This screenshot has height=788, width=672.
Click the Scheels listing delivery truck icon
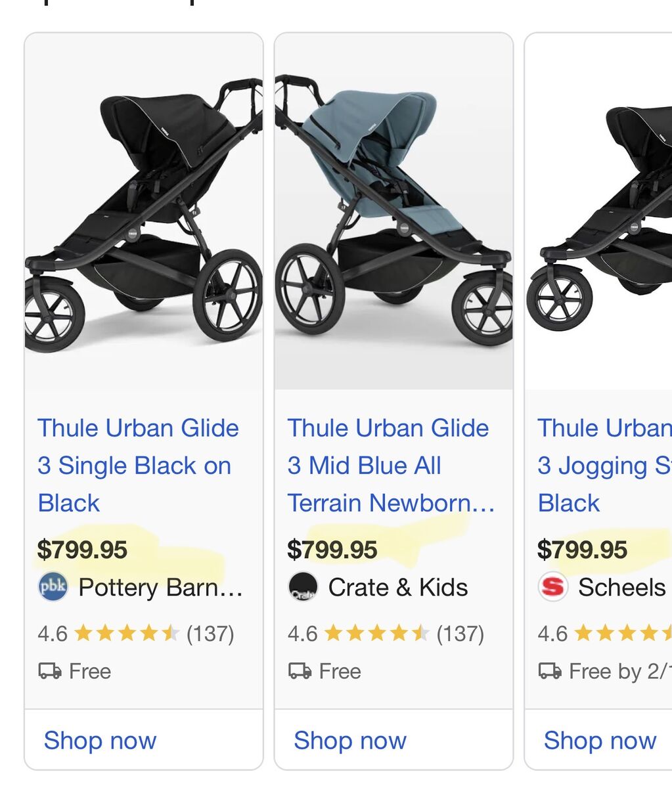550,671
